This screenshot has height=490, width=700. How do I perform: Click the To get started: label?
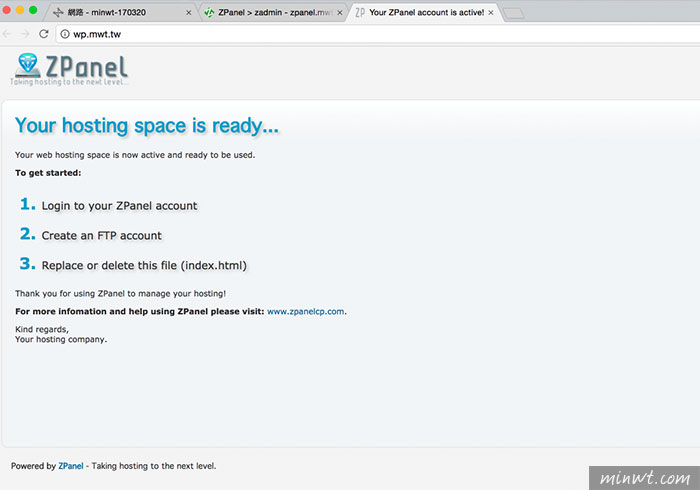48,173
